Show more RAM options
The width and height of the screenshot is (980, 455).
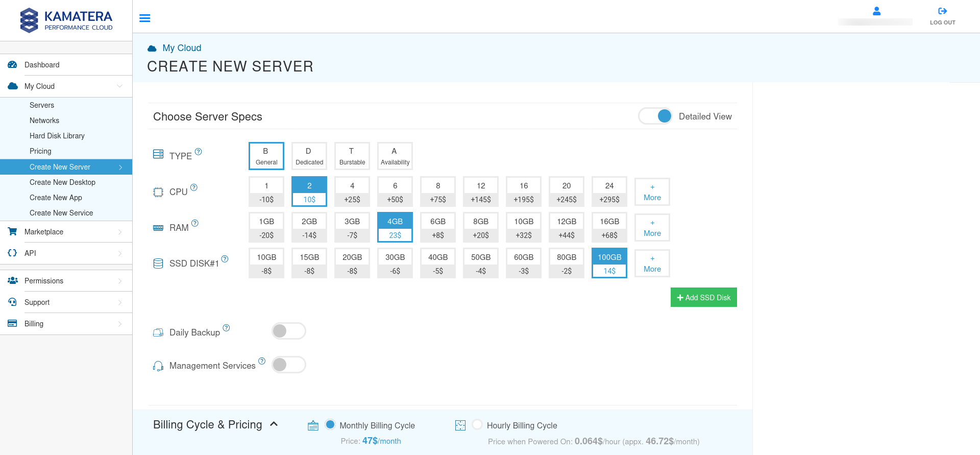pos(652,228)
